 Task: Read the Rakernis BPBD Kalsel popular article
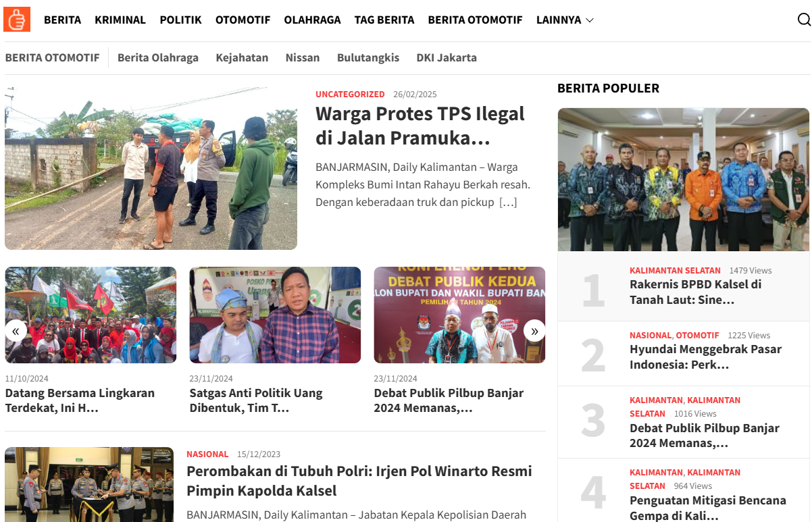coord(696,292)
